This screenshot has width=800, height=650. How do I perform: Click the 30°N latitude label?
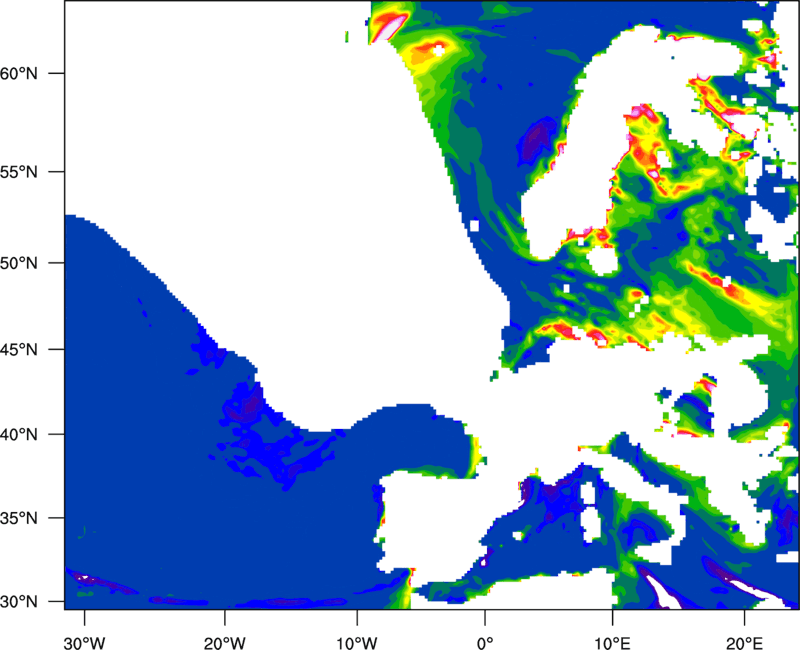[x=19, y=602]
